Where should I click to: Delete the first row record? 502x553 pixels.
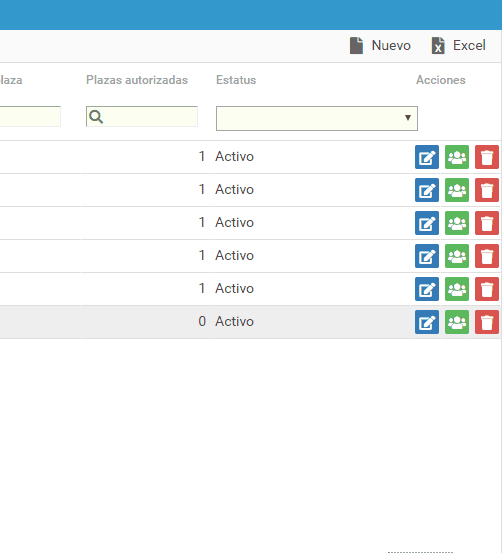pos(487,157)
